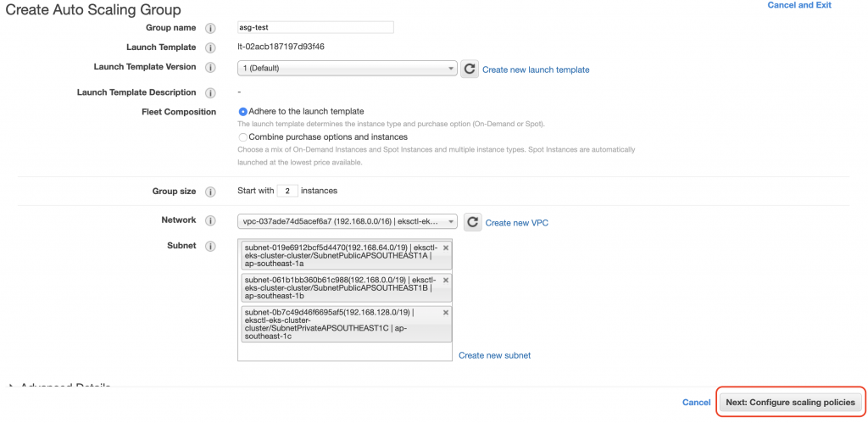868x423 pixels.
Task: Remove the ap-southeast-1b subnet entry
Action: pyautogui.click(x=446, y=280)
